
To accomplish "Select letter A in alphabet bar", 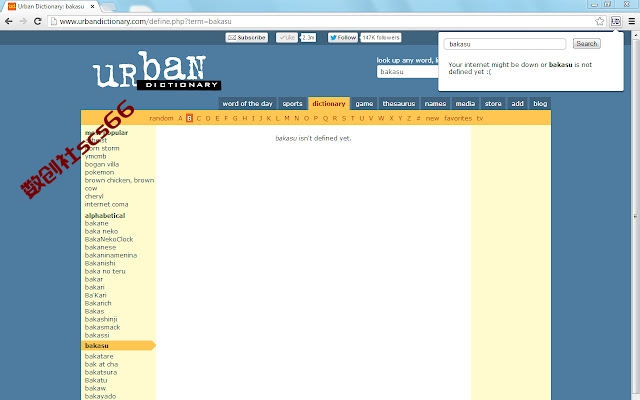I will click(x=180, y=118).
